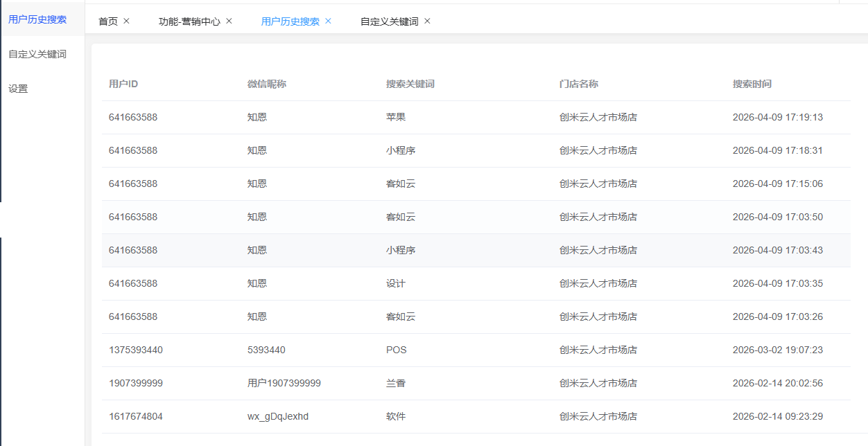Open the 功能-营销中心 tab

tap(189, 21)
